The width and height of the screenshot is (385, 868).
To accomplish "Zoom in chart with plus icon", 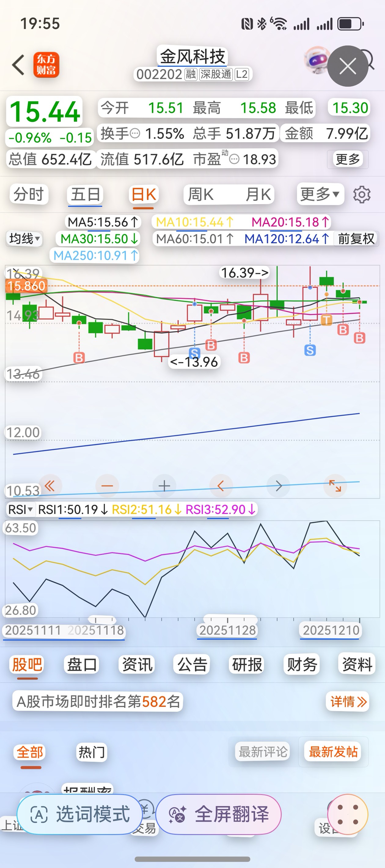I will tap(164, 486).
